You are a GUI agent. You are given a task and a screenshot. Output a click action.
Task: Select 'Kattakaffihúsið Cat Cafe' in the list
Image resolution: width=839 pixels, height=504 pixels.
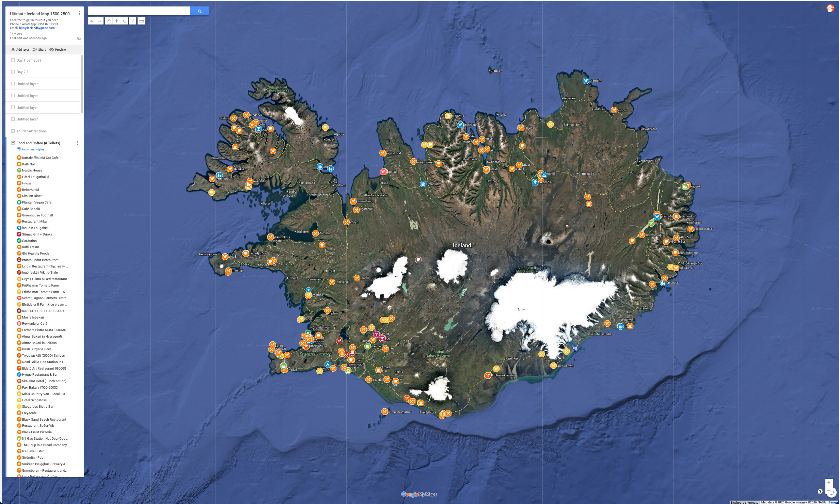tap(40, 158)
